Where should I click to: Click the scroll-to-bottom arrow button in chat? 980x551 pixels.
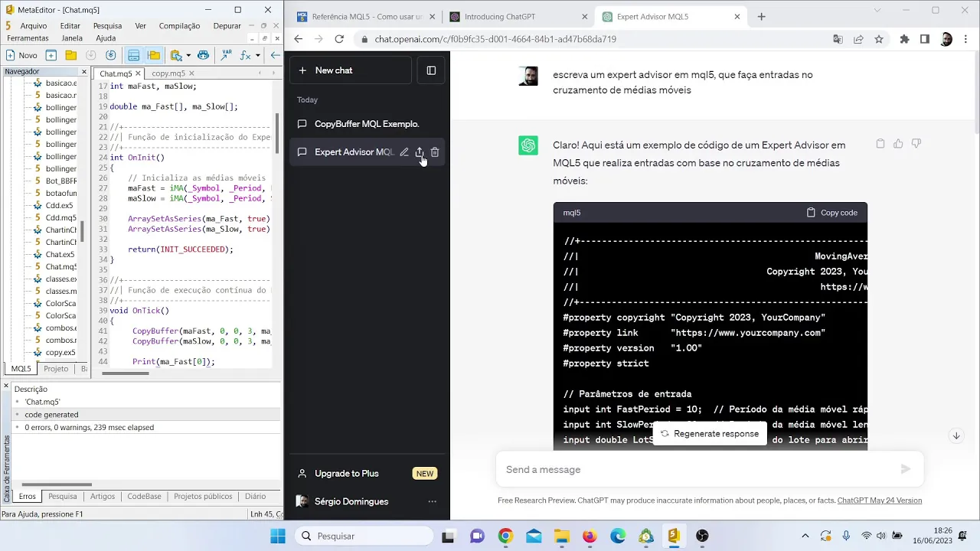point(956,435)
